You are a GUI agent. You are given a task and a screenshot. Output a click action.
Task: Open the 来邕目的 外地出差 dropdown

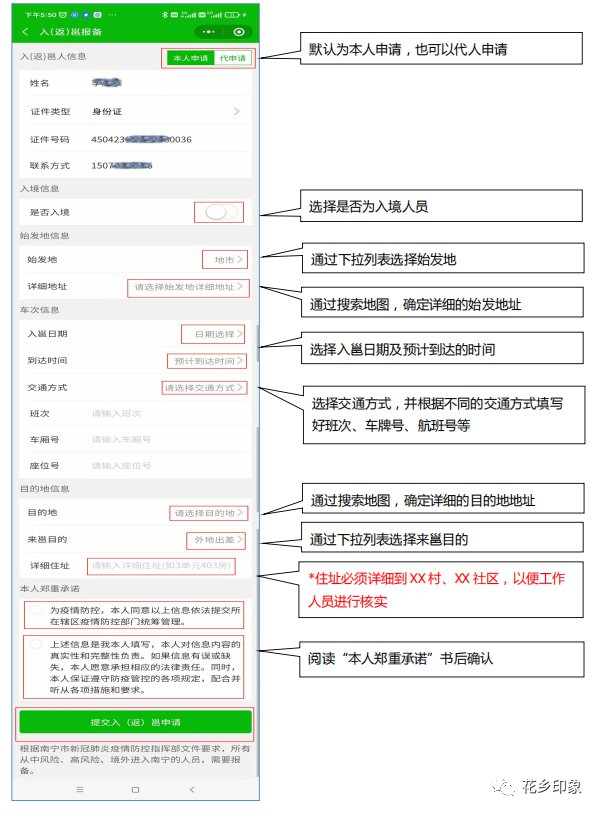[216, 540]
